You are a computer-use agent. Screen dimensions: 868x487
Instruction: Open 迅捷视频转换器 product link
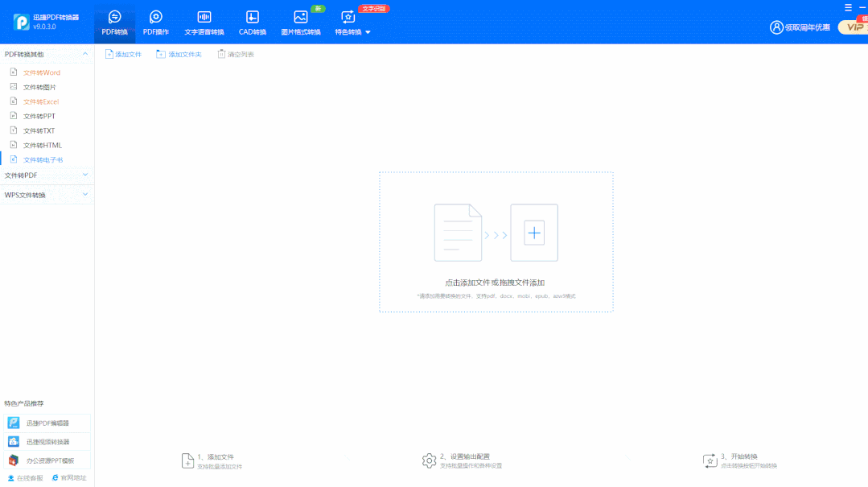pyautogui.click(x=47, y=442)
